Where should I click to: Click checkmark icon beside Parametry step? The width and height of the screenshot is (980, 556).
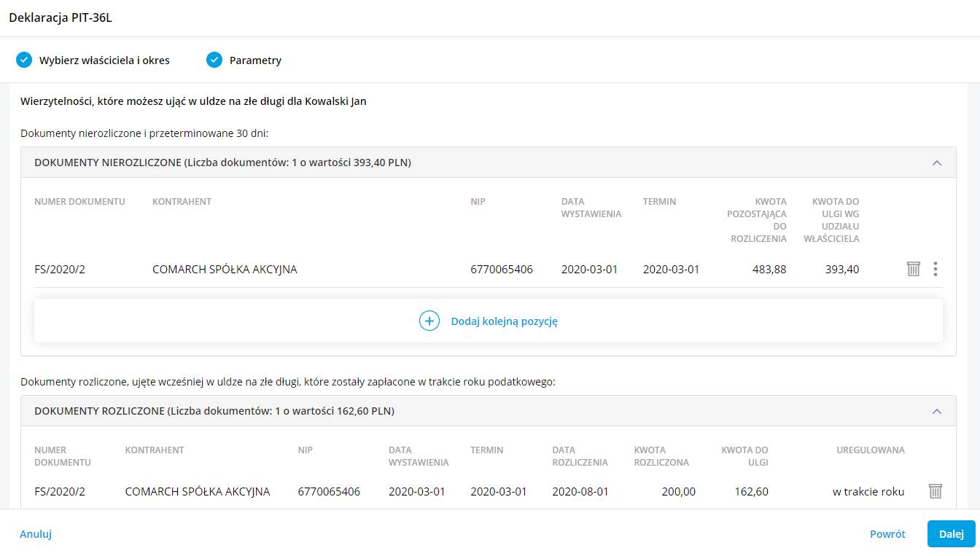(214, 60)
